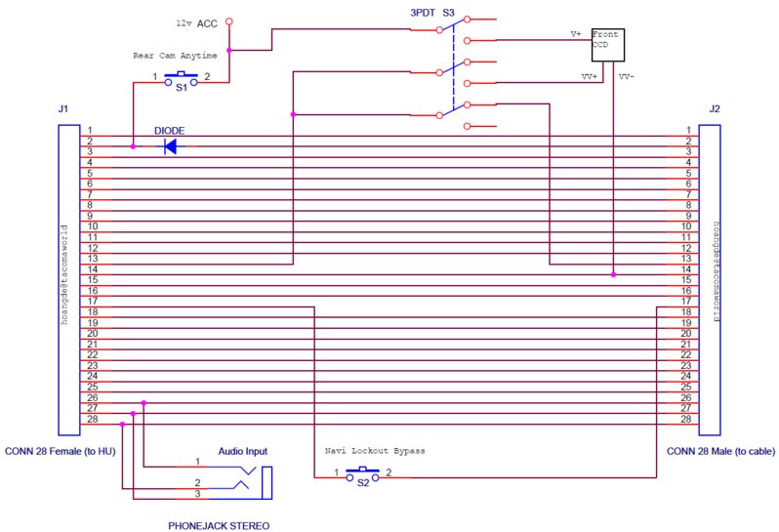The image size is (779, 532).
Task: Click phone jack pin 1 label
Action: (198, 462)
